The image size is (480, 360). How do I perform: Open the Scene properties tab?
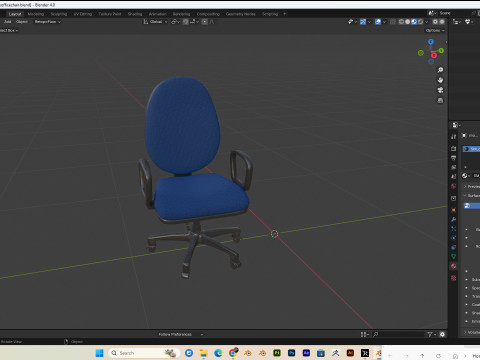(x=453, y=177)
